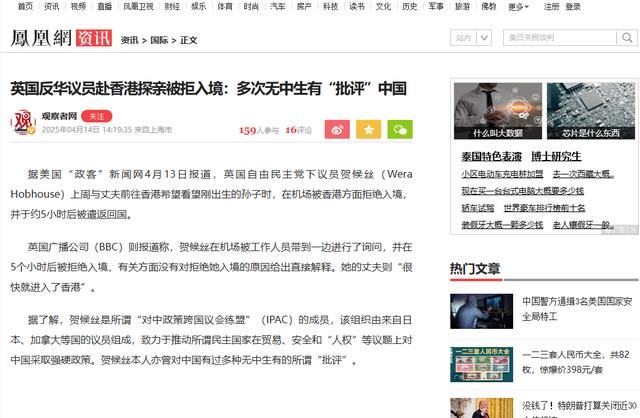640x418 pixels.
Task: Click the 159人参与 participation count
Action: tap(259, 130)
